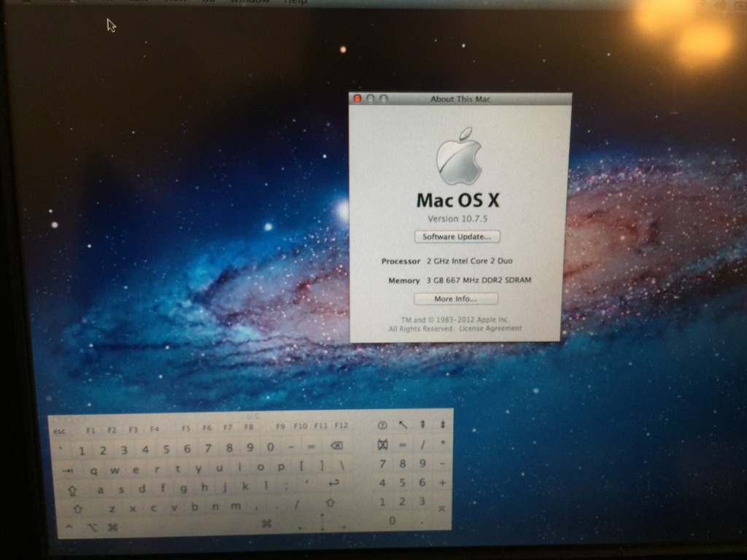The width and height of the screenshot is (747, 560).
Task: Click the left bracket [ key
Action: (301, 466)
